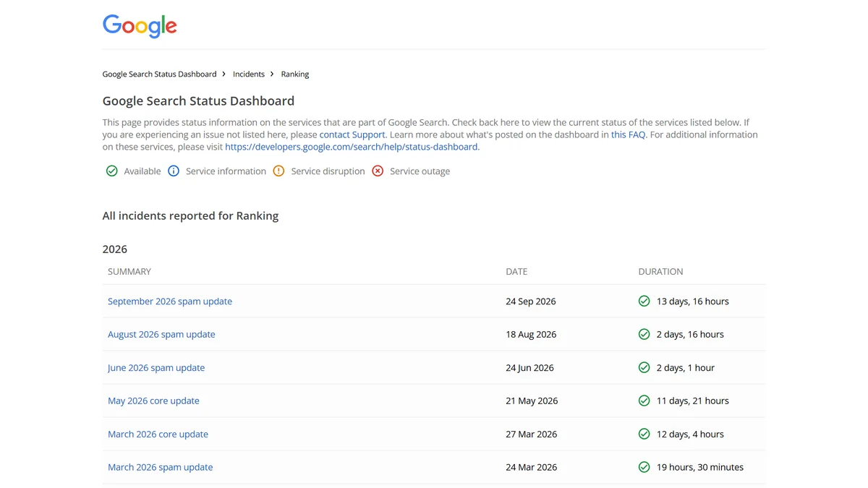Image resolution: width=868 pixels, height=488 pixels.
Task: Click the SUMMARY column header
Action: tap(129, 272)
